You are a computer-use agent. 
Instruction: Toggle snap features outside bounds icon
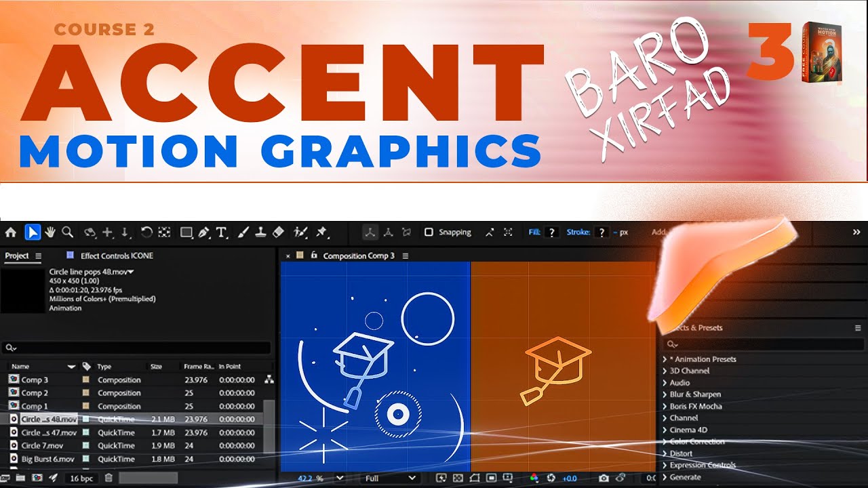click(x=508, y=232)
